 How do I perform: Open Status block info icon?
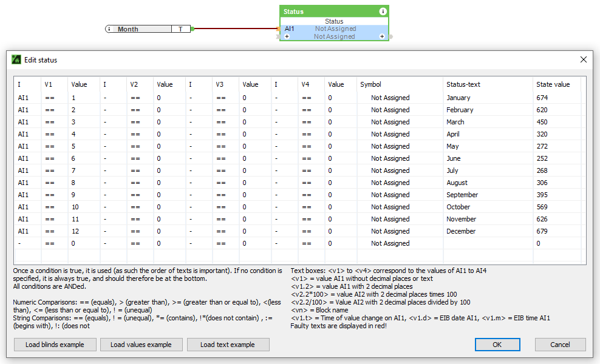tap(383, 12)
